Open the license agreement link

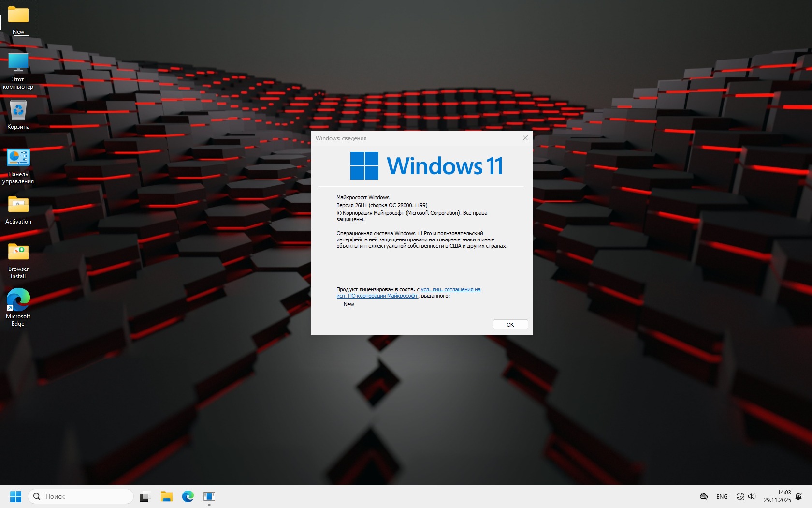pyautogui.click(x=450, y=289)
